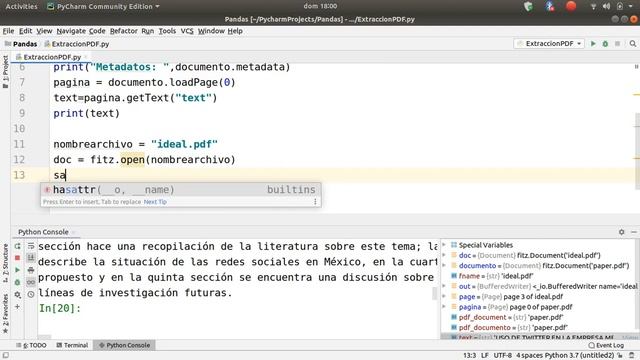
Task: Open the Project tool window side tab
Action: (5, 71)
